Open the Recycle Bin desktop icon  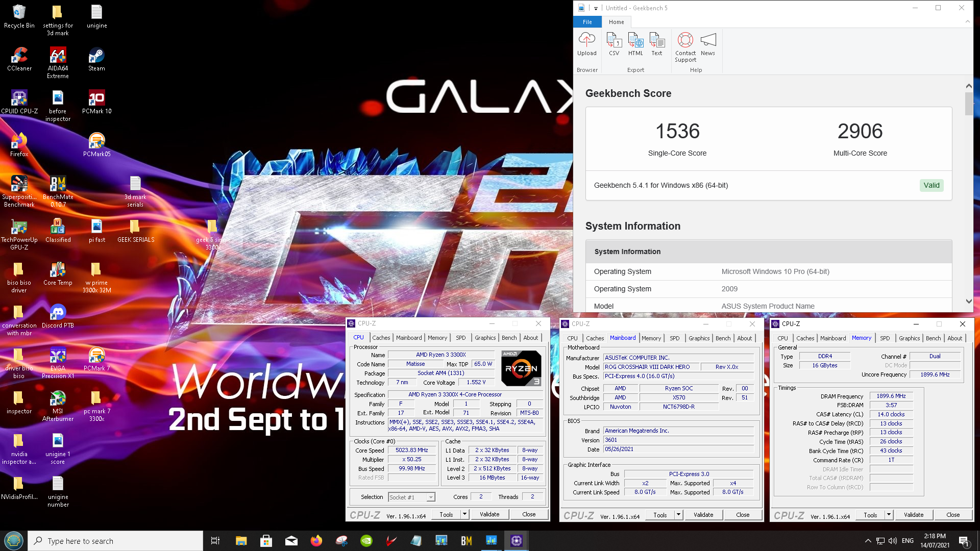click(19, 16)
